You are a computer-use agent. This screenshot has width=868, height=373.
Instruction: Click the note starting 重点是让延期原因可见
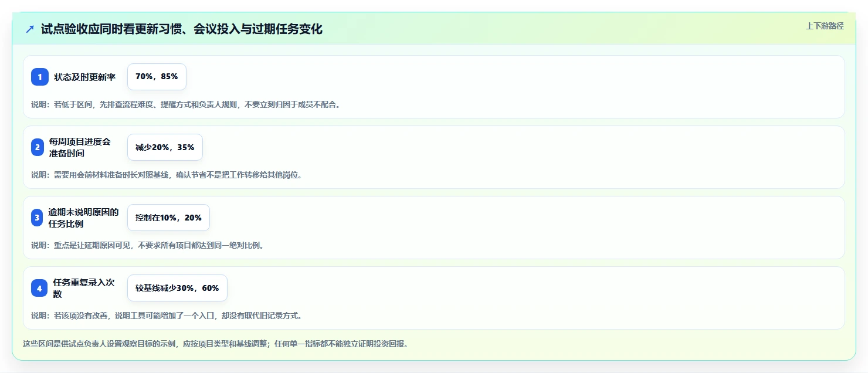(148, 245)
